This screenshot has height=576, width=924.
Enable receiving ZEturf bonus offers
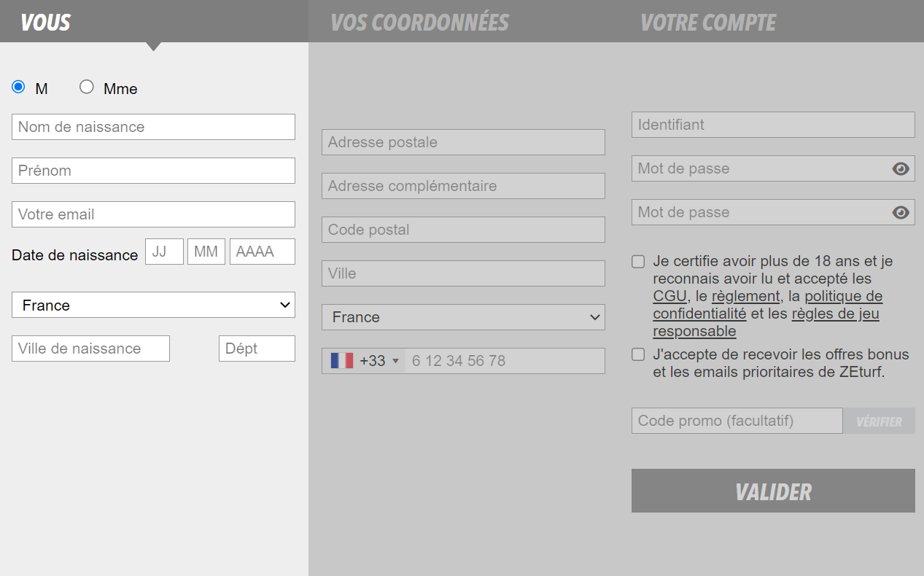click(637, 354)
